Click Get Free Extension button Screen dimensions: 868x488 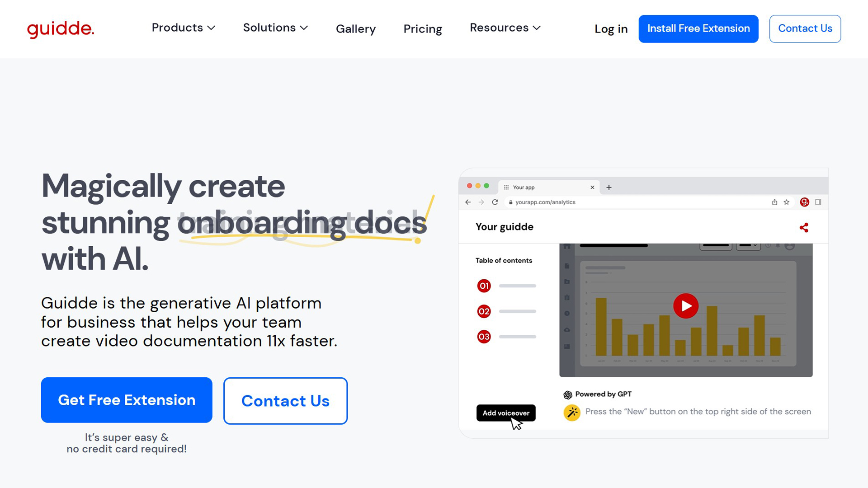tap(127, 400)
